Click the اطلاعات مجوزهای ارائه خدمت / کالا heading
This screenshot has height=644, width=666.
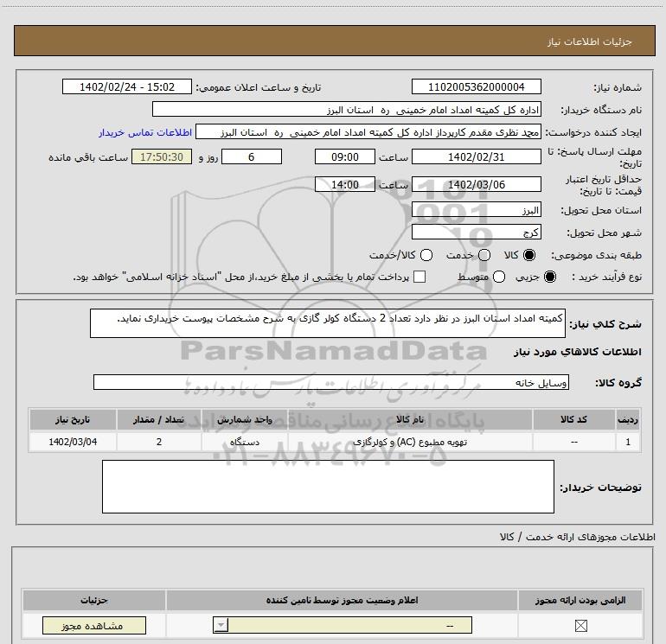[577, 537]
